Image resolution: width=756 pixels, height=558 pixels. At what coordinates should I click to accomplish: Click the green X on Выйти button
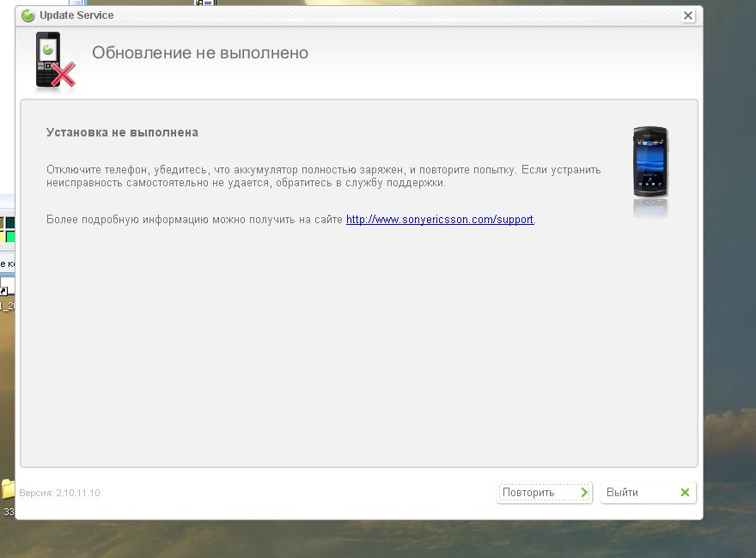pos(685,493)
